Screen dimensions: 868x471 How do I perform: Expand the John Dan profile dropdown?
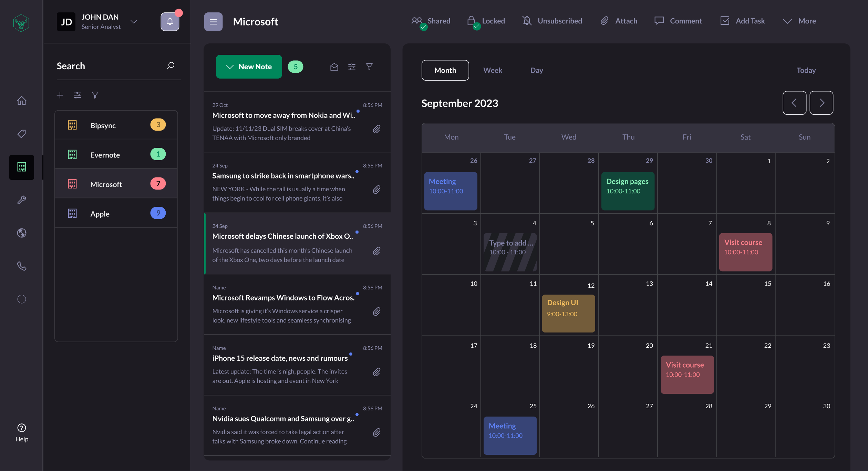tap(134, 22)
